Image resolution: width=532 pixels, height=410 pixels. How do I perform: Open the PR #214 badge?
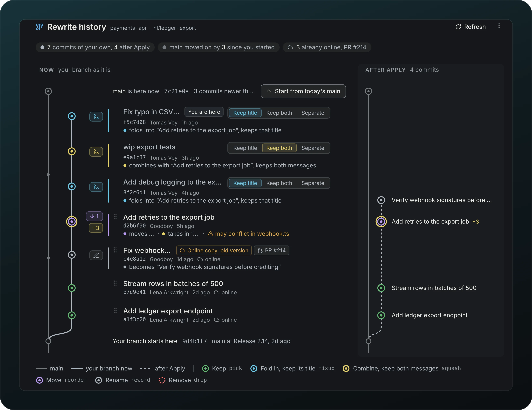(x=272, y=250)
